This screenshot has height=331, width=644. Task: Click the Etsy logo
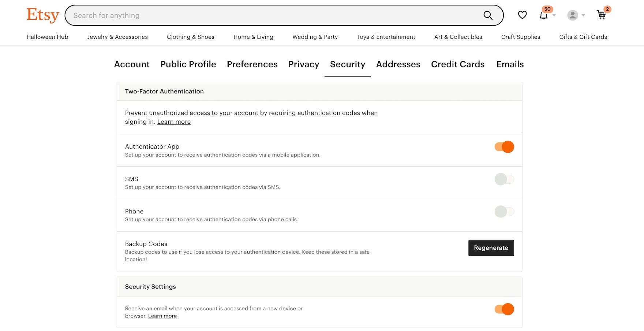pos(43,15)
